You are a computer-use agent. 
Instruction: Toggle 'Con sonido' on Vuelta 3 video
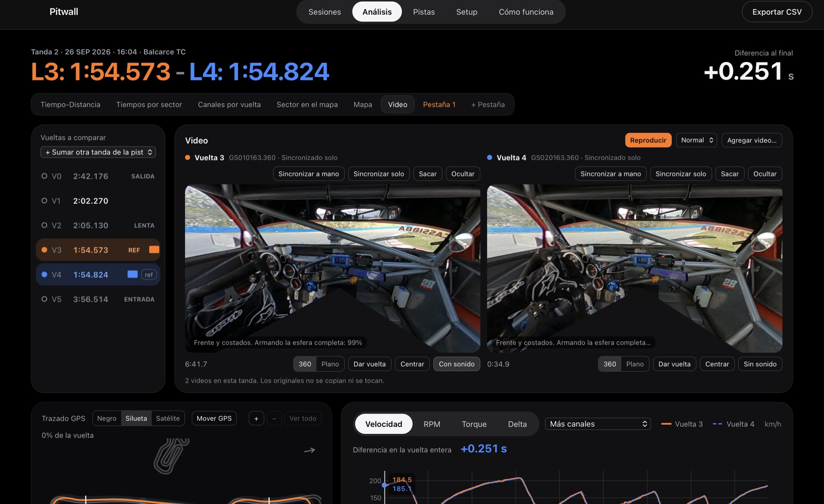[x=456, y=364]
